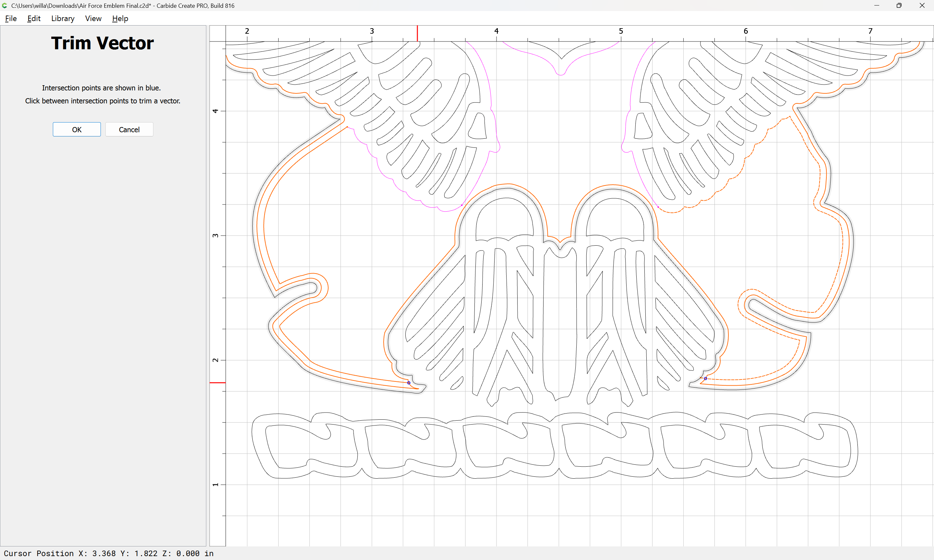The width and height of the screenshot is (934, 560).
Task: Confirm trim with the OK button
Action: 77,129
